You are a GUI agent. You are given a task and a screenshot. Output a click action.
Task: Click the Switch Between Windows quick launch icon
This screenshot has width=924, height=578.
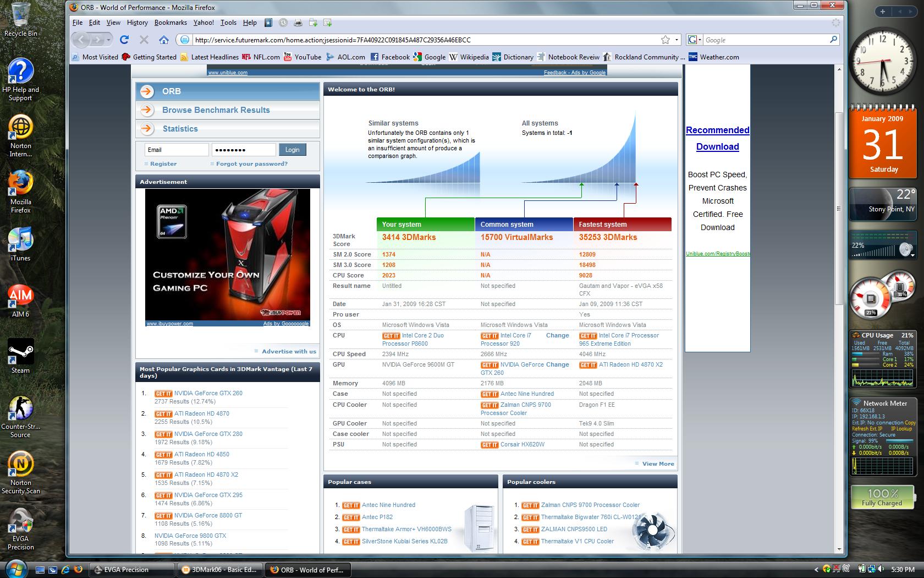coord(53,570)
